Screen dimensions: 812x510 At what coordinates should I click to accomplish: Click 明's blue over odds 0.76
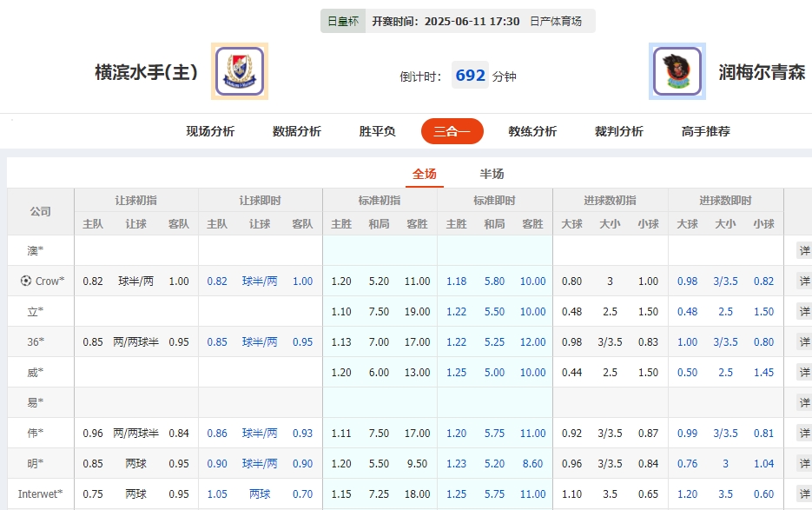point(688,463)
